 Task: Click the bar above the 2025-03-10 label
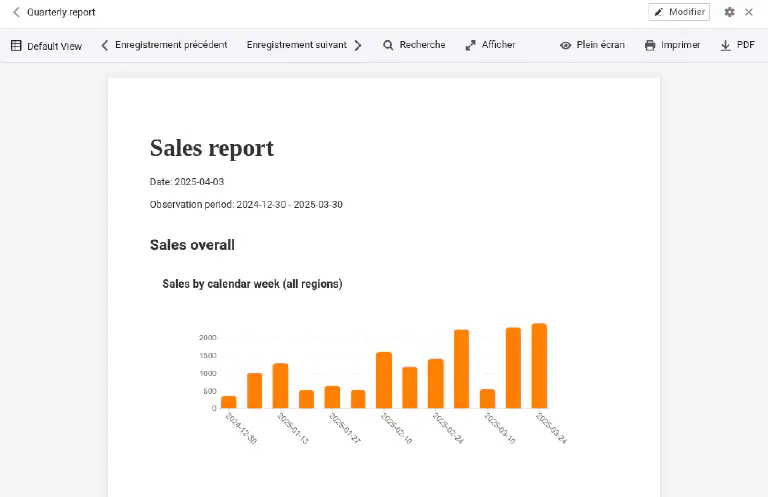[x=487, y=399]
